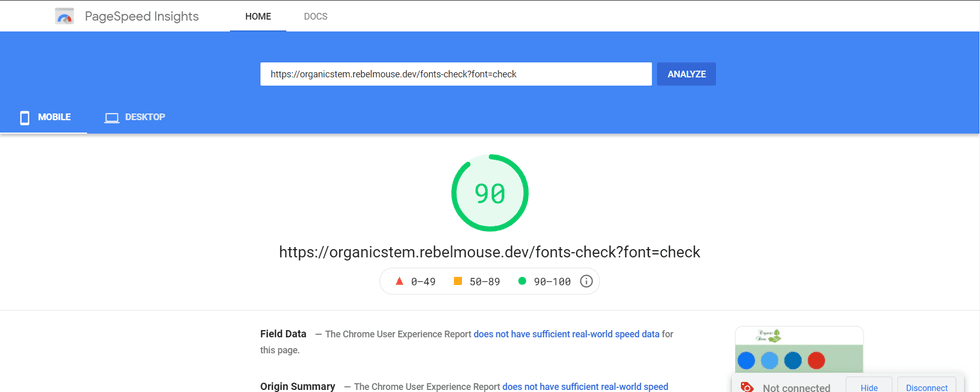Click the Field Data label
Viewport: 980px width, 392px height.
coord(283,334)
